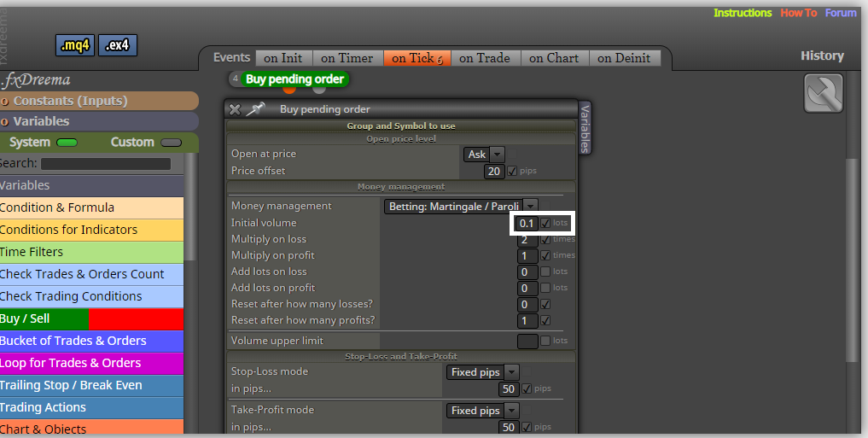Switch to the on Trade tab

[x=485, y=58]
